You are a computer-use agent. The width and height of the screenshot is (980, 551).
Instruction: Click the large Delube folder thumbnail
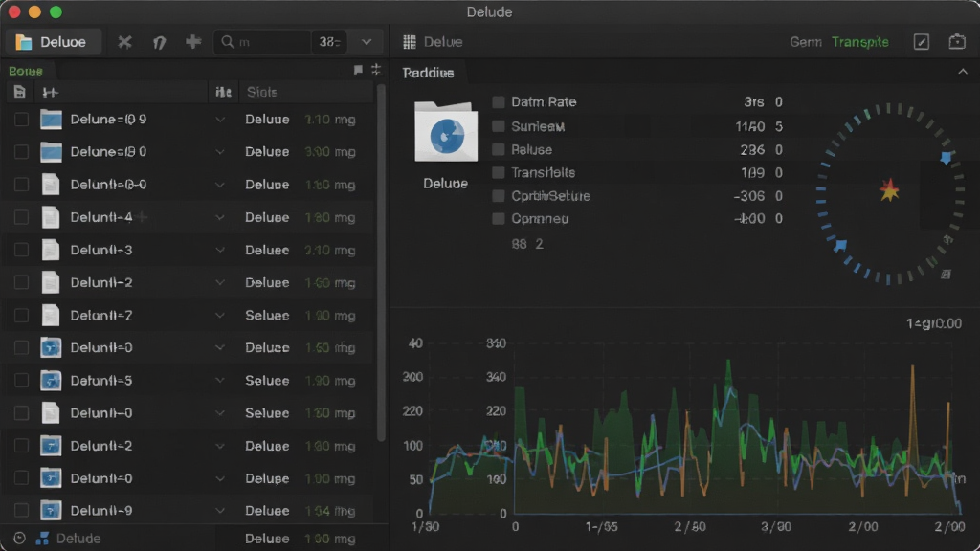tap(446, 132)
